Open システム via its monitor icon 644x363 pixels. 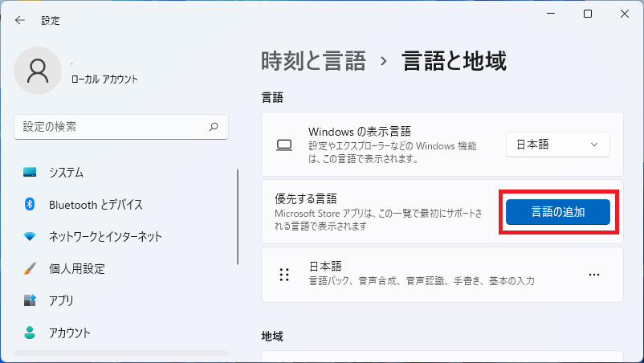tap(30, 172)
